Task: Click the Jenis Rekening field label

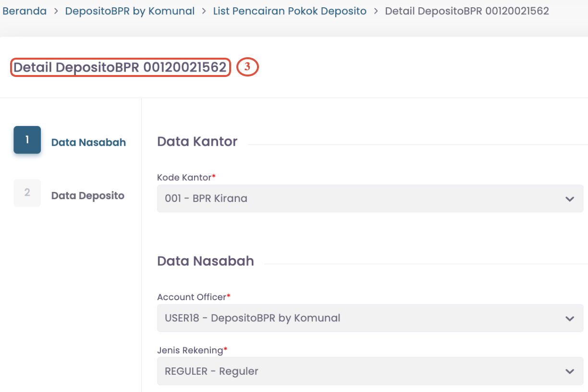Action: tap(192, 350)
